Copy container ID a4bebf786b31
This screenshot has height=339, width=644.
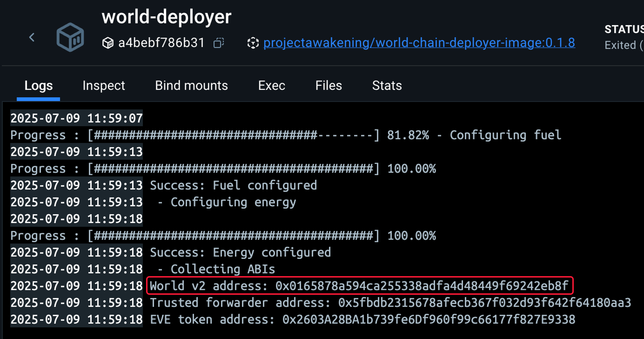click(x=218, y=43)
